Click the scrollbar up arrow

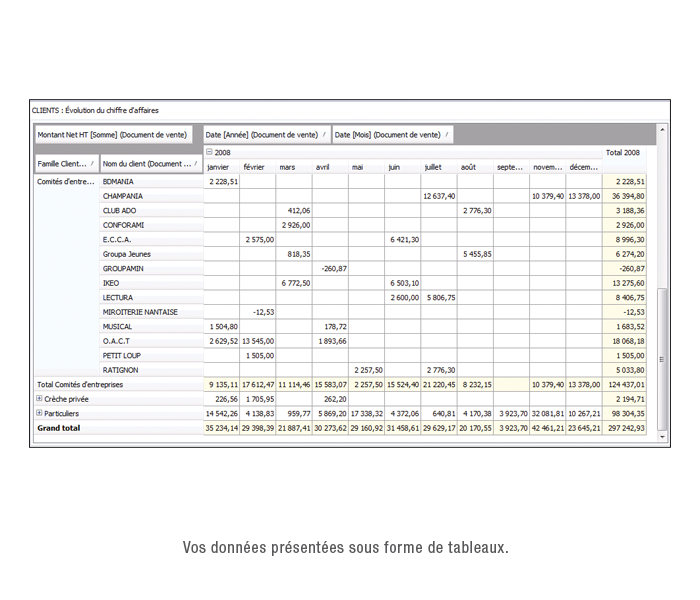point(662,129)
